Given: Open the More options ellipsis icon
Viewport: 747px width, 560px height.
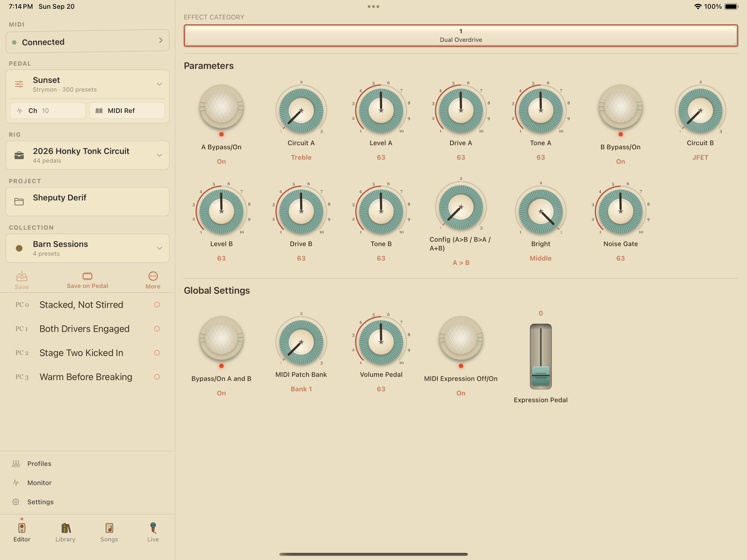Looking at the screenshot, I should coord(153,276).
